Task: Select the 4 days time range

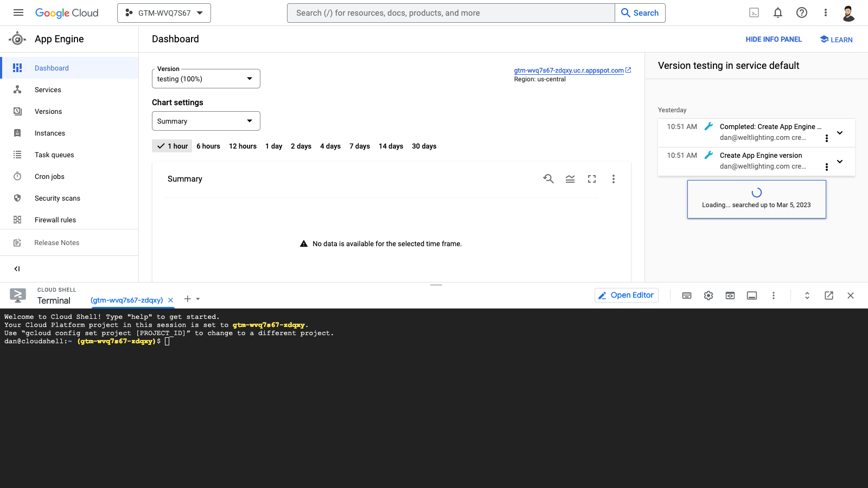Action: (x=330, y=146)
